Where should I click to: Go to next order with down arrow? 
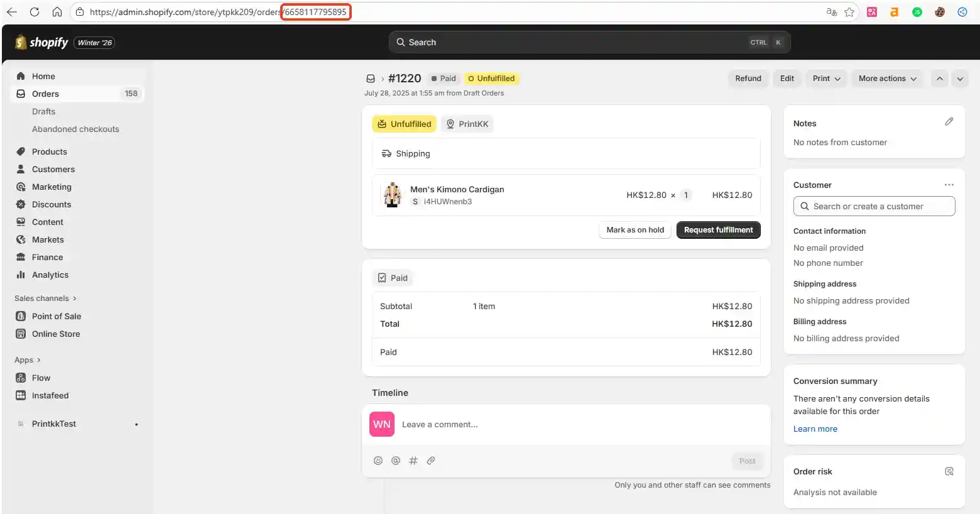[x=959, y=79]
